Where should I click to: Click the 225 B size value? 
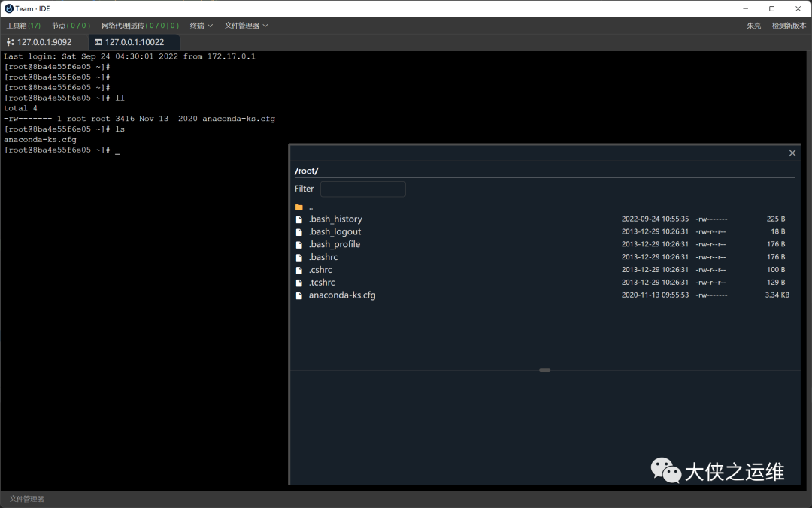776,219
